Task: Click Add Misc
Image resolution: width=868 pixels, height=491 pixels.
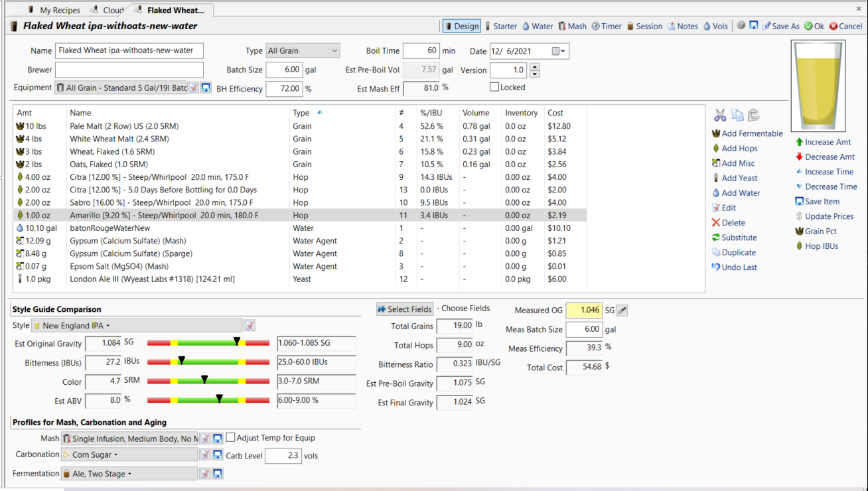Action: pos(733,163)
